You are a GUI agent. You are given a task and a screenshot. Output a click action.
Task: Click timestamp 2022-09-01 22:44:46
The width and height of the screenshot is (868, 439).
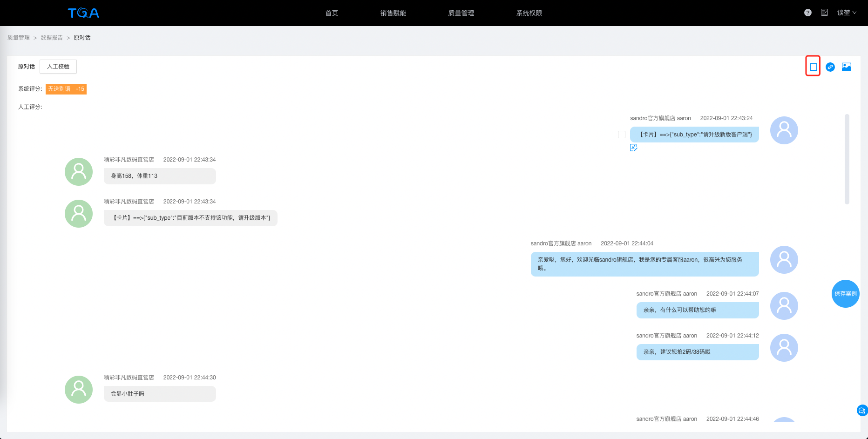[732, 419]
